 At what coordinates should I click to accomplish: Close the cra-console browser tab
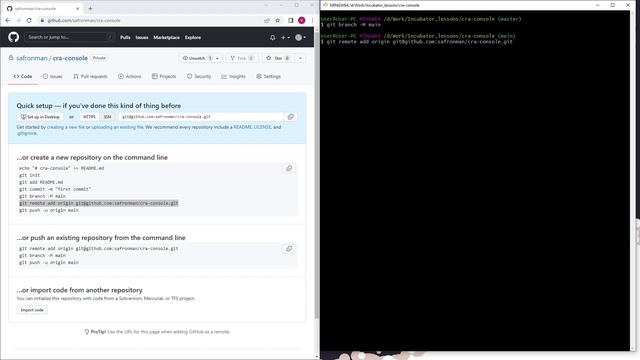click(x=78, y=8)
